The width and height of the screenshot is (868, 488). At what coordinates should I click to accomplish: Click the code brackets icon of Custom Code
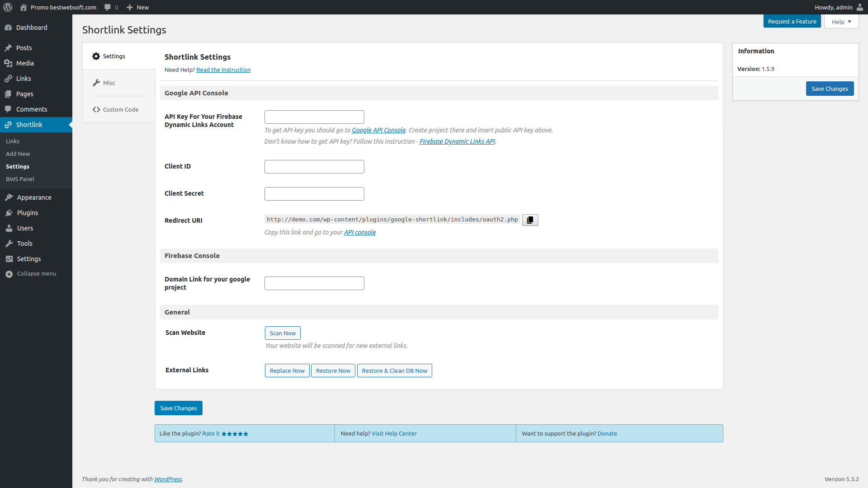click(x=96, y=109)
